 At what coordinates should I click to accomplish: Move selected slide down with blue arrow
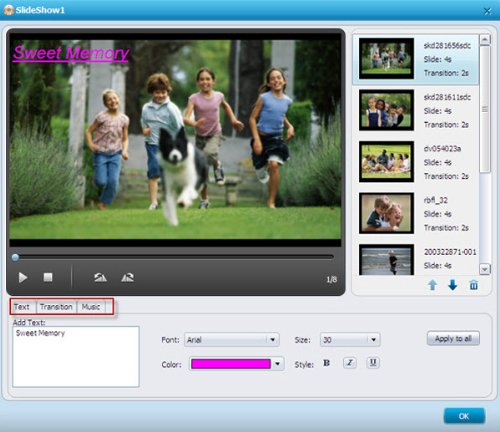(452, 285)
